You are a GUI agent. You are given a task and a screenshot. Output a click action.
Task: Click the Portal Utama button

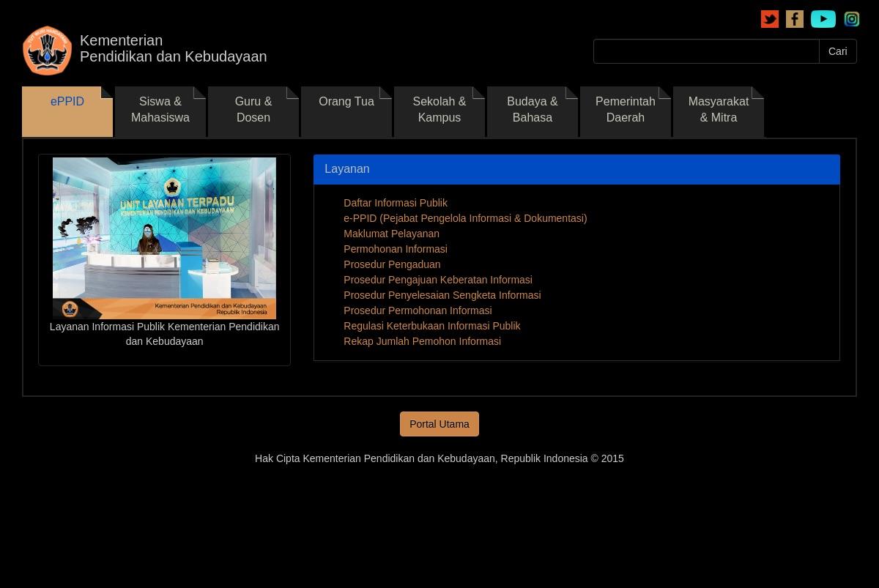tap(439, 424)
